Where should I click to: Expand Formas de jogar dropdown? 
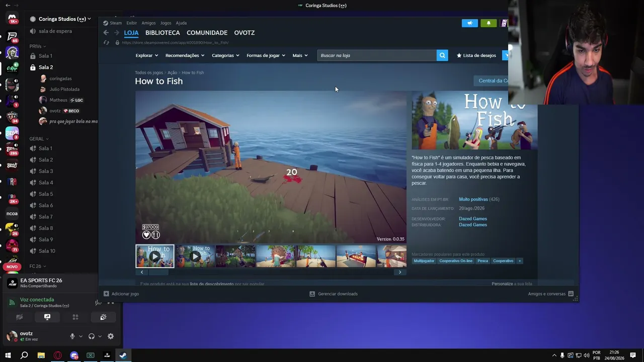[266, 55]
